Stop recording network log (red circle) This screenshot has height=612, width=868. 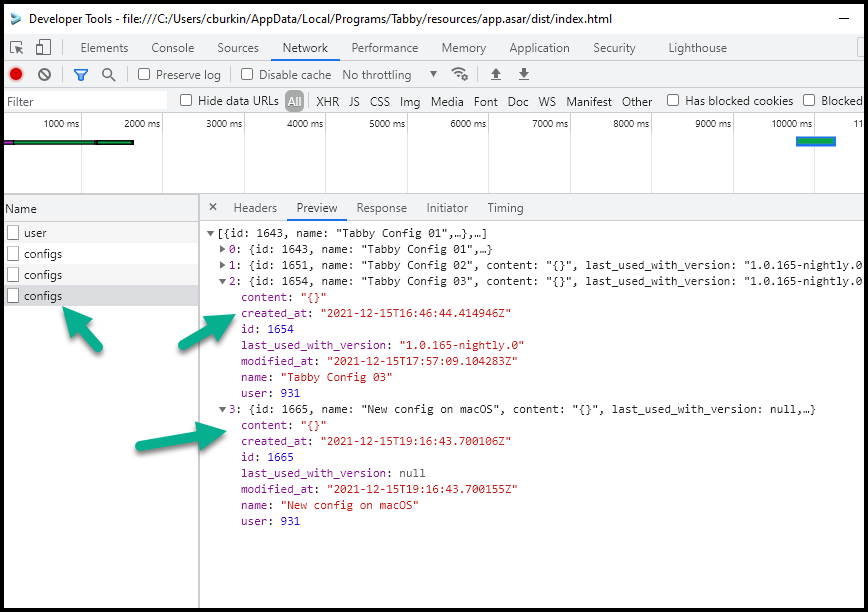16,74
